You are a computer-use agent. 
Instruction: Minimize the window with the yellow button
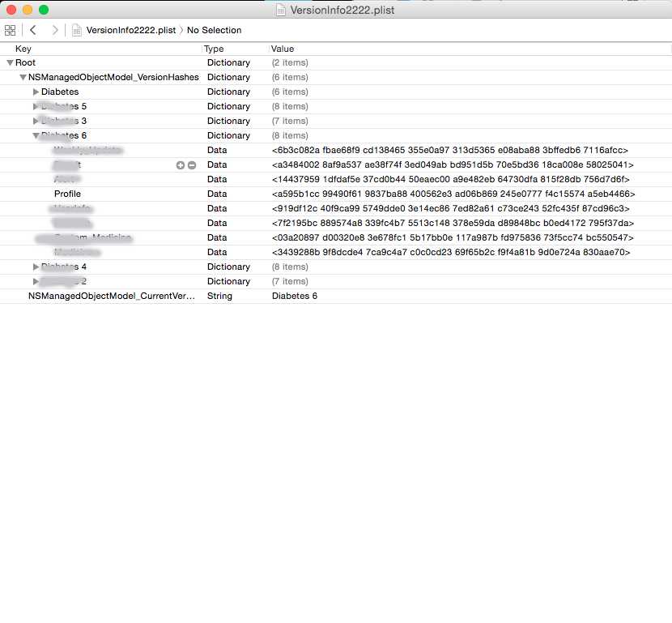(x=28, y=10)
